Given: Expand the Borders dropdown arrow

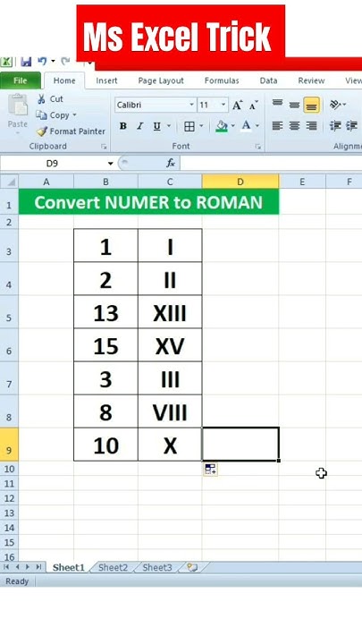Looking at the screenshot, I should point(201,126).
